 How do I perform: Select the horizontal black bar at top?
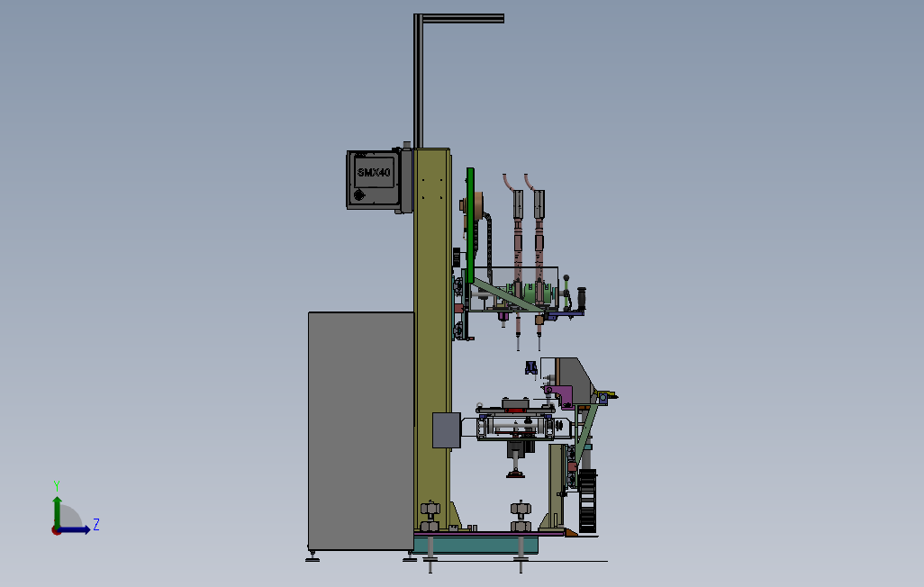tap(463, 18)
